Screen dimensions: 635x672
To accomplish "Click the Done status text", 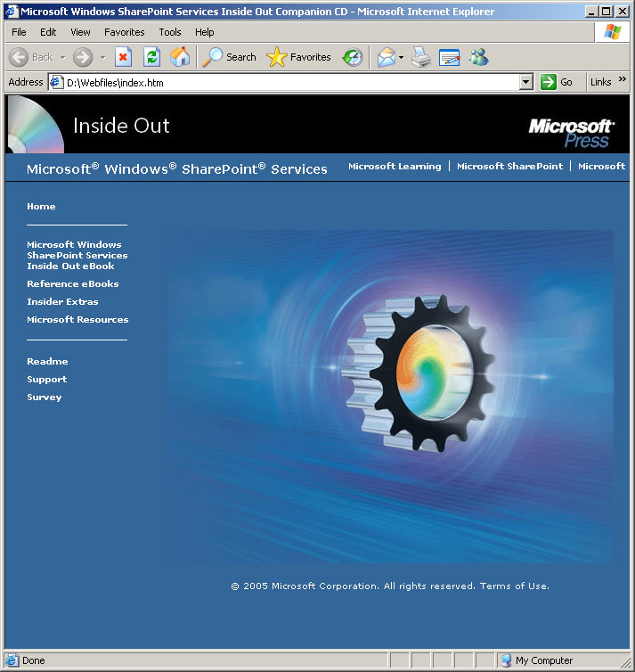I will pos(34,660).
